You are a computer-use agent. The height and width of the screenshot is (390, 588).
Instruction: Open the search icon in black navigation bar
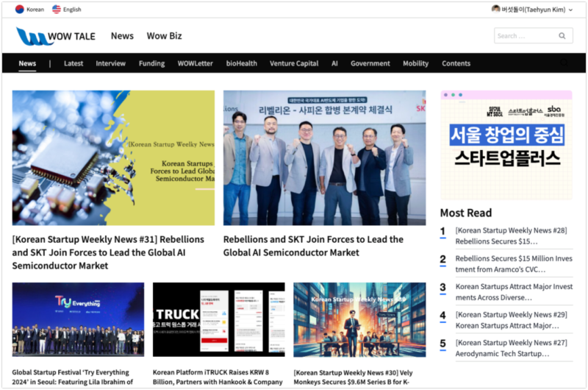(x=564, y=63)
